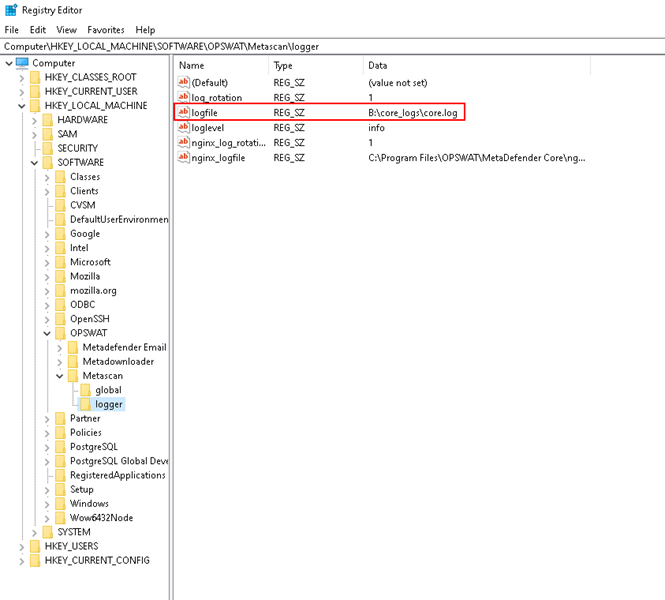Screen dimensions: 665x600
Task: Select the Partner key label
Action: coord(85,418)
